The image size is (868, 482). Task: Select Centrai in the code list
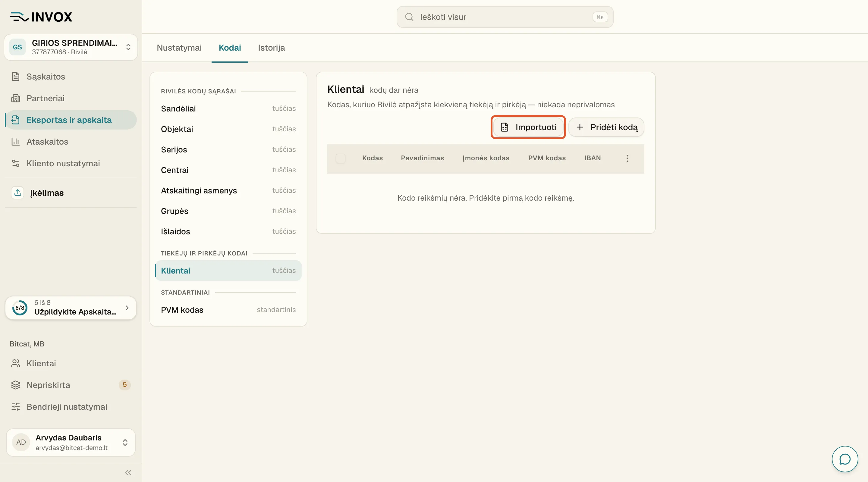pos(228,170)
